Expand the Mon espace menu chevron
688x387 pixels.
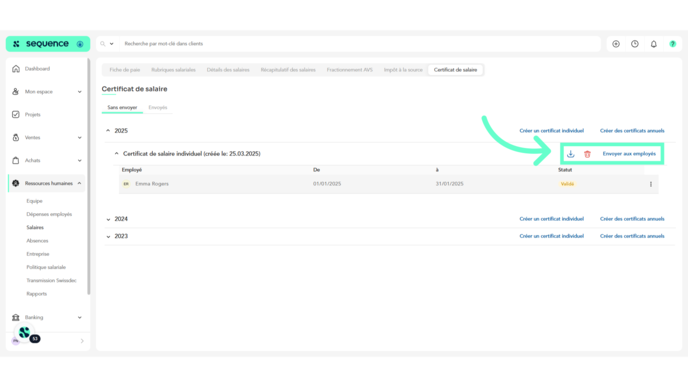[79, 92]
